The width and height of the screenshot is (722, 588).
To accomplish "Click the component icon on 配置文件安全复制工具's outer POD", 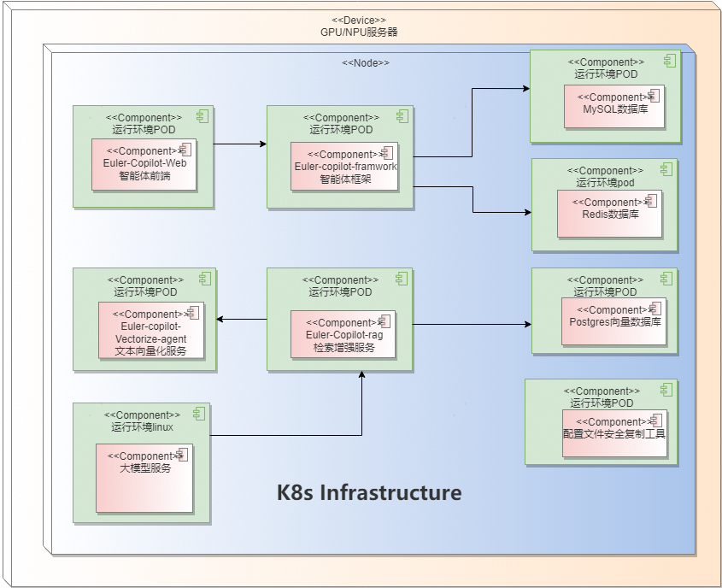I will 666,390.
